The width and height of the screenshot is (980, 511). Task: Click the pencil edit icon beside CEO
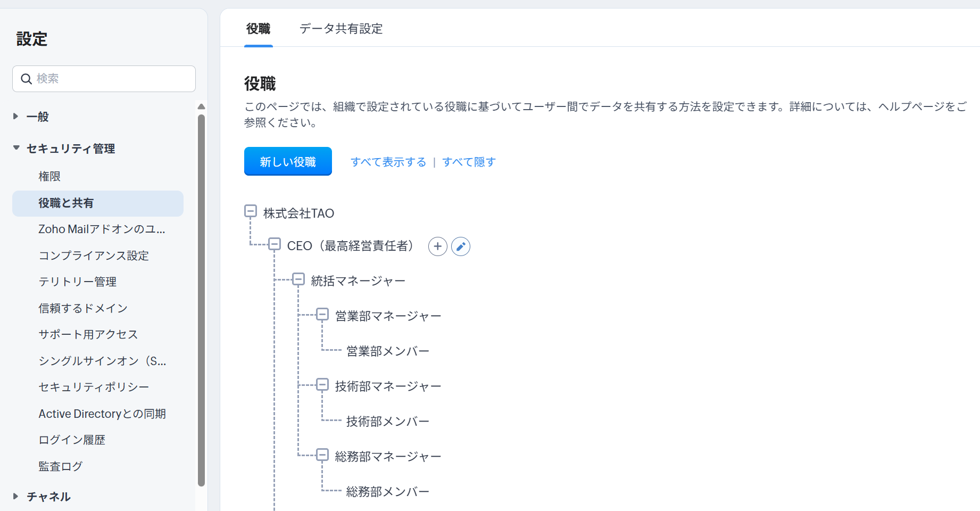pyautogui.click(x=461, y=246)
